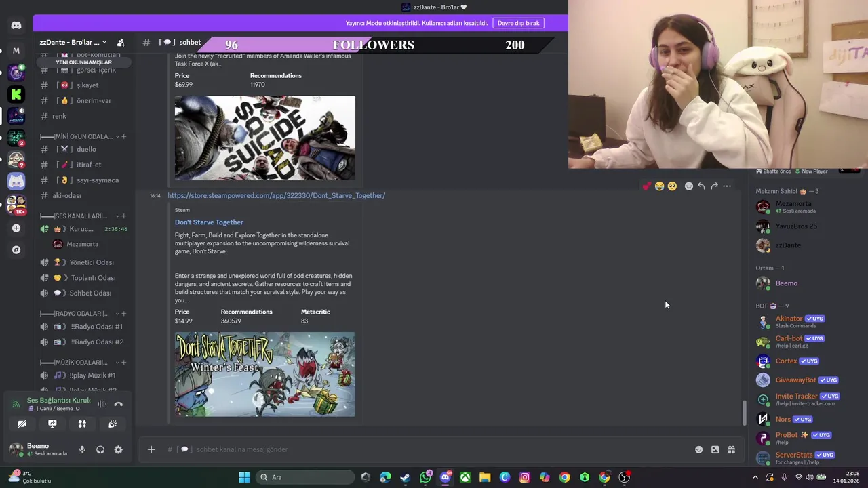Click Devre dışı bırak streamer mode button
The image size is (868, 488).
click(519, 23)
